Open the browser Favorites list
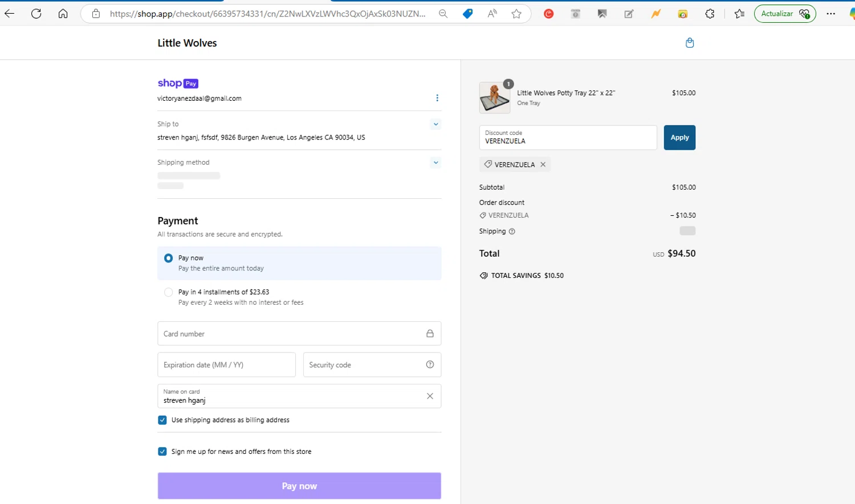Image resolution: width=855 pixels, height=504 pixels. click(739, 14)
